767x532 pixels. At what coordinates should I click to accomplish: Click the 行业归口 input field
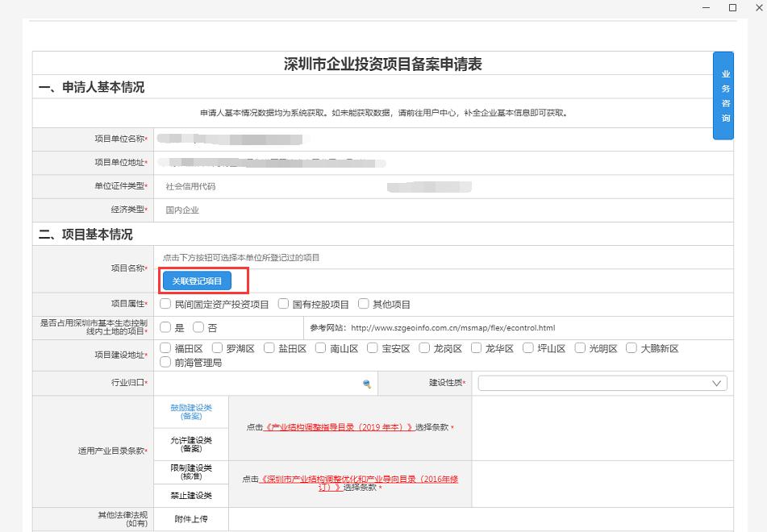[x=256, y=384]
